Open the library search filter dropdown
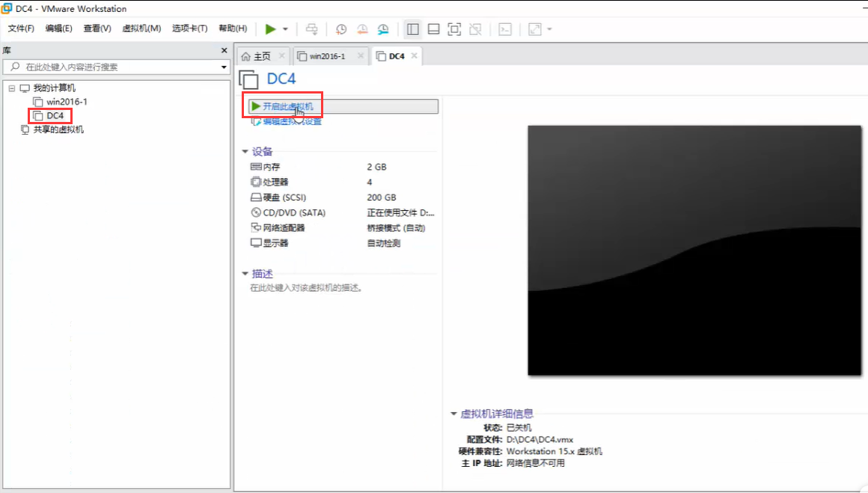 (224, 67)
